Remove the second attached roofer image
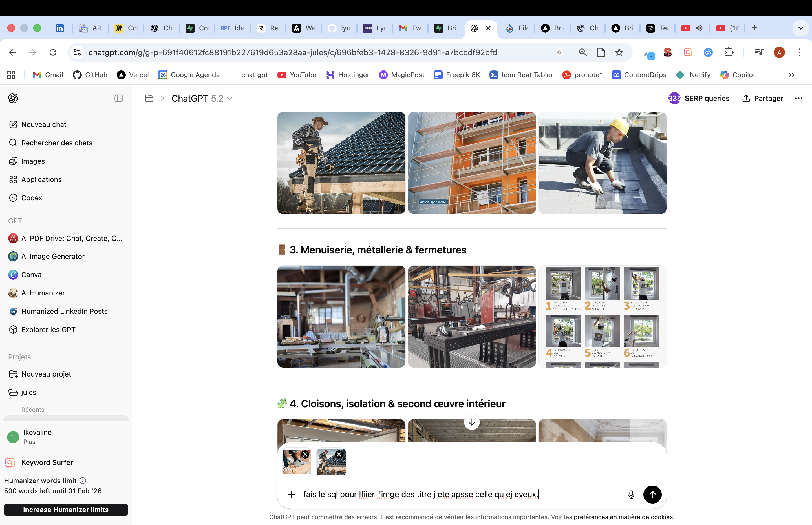Image resolution: width=812 pixels, height=525 pixels. [x=339, y=454]
